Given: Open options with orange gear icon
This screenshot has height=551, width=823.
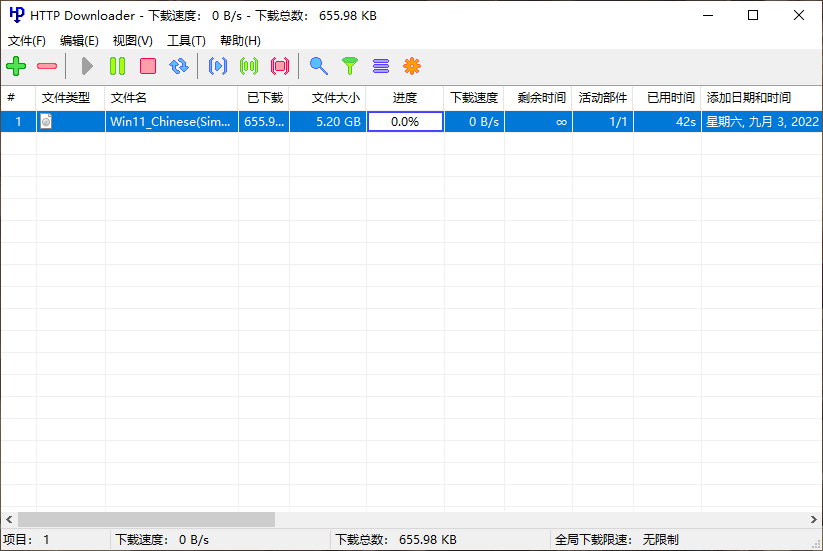Looking at the screenshot, I should [412, 66].
